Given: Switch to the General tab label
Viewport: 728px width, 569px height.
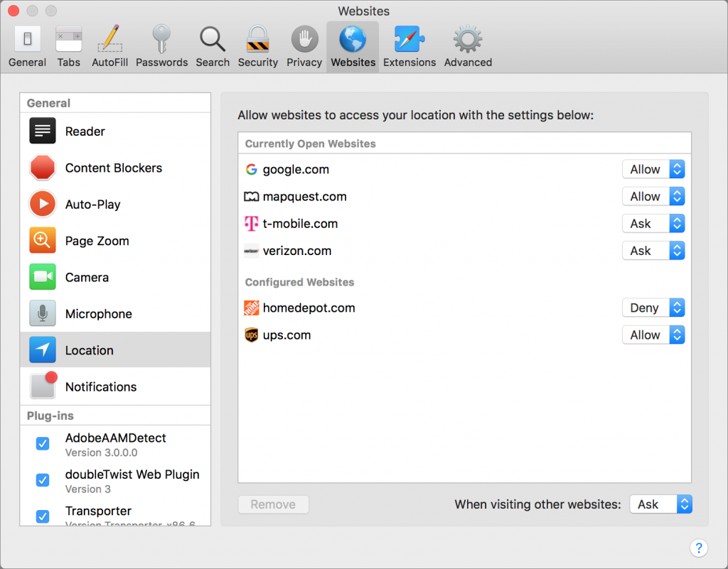Looking at the screenshot, I should 28,62.
